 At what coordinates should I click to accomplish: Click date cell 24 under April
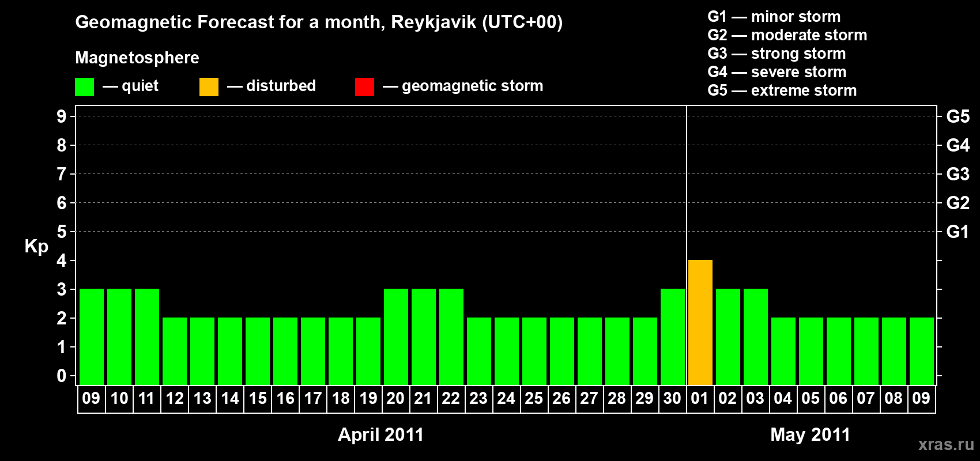click(507, 399)
